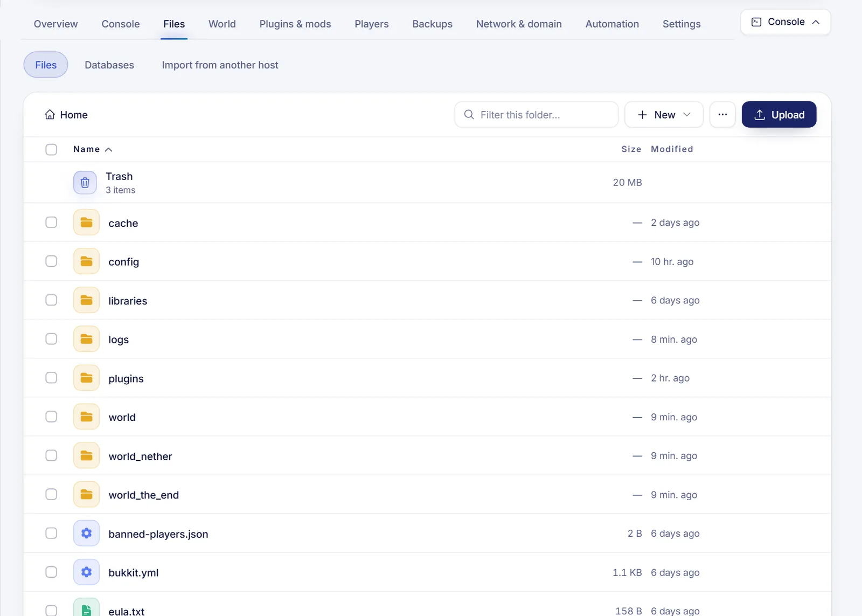Click the config folder icon

click(x=86, y=261)
